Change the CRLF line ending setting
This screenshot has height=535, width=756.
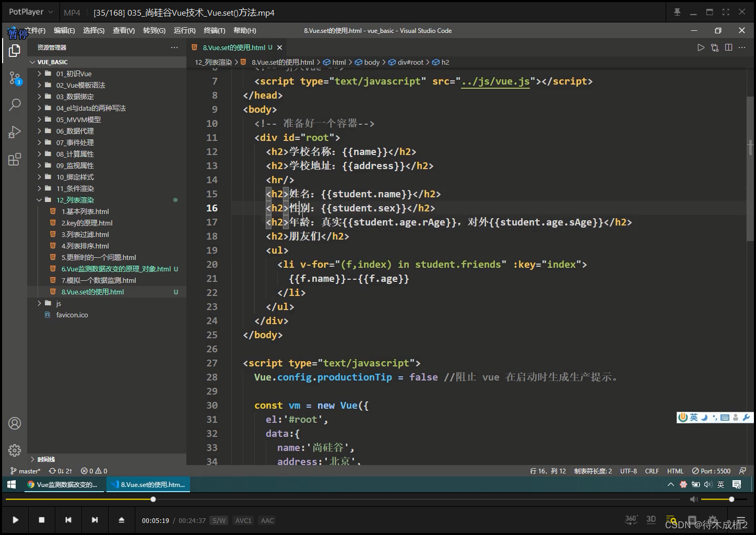tap(652, 471)
